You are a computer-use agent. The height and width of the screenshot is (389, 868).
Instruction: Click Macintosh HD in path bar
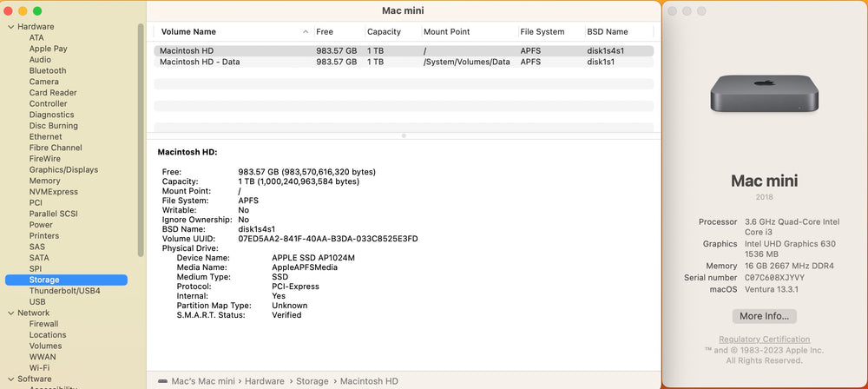click(369, 381)
